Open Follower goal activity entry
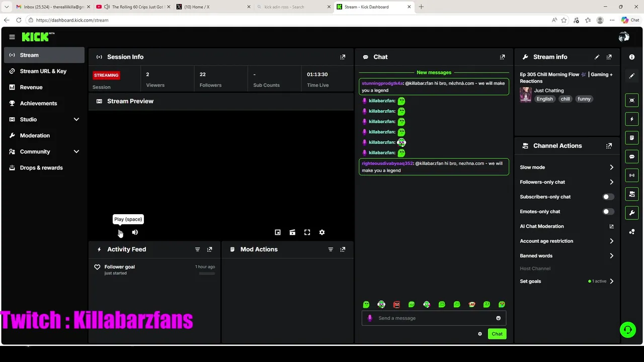Screen dimensions: 644x362 coord(154,270)
